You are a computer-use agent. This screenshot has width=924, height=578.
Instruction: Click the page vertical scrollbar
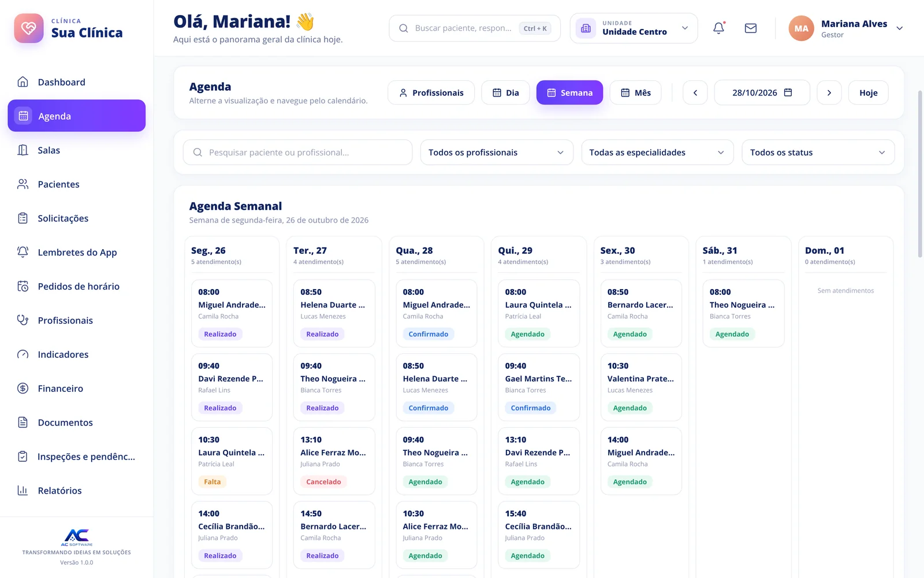point(920,173)
